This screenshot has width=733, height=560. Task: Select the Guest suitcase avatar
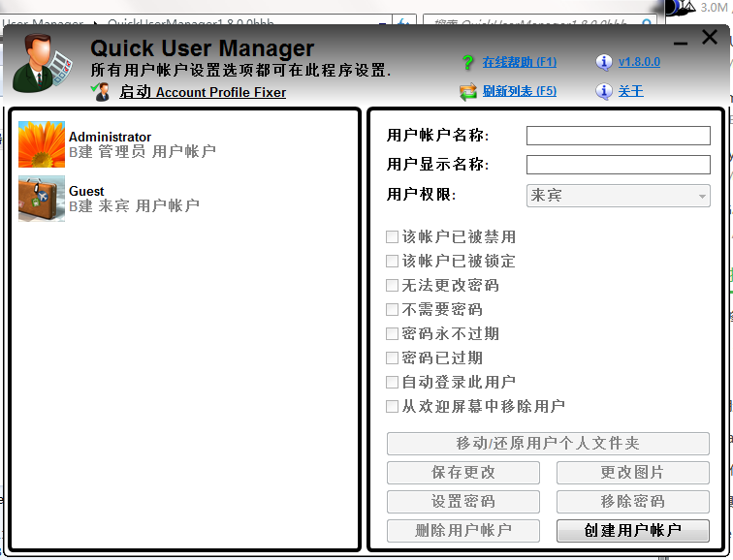coord(42,199)
